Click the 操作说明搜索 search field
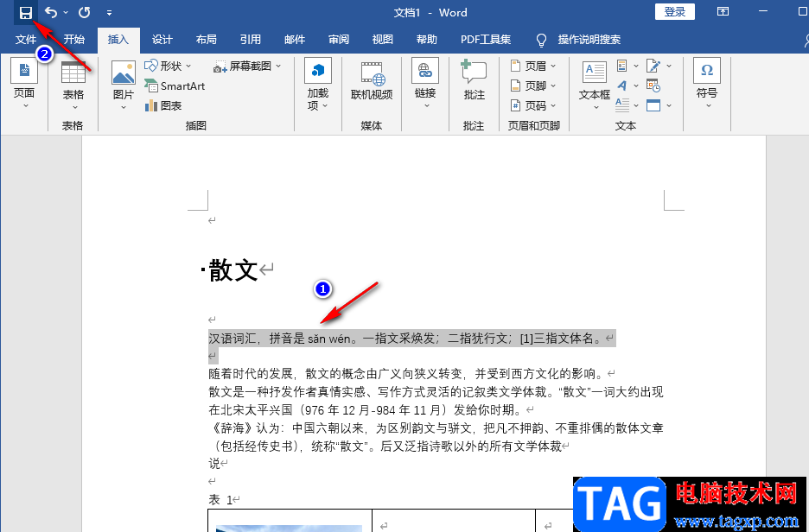Screen dimensions: 809x532 [x=589, y=40]
